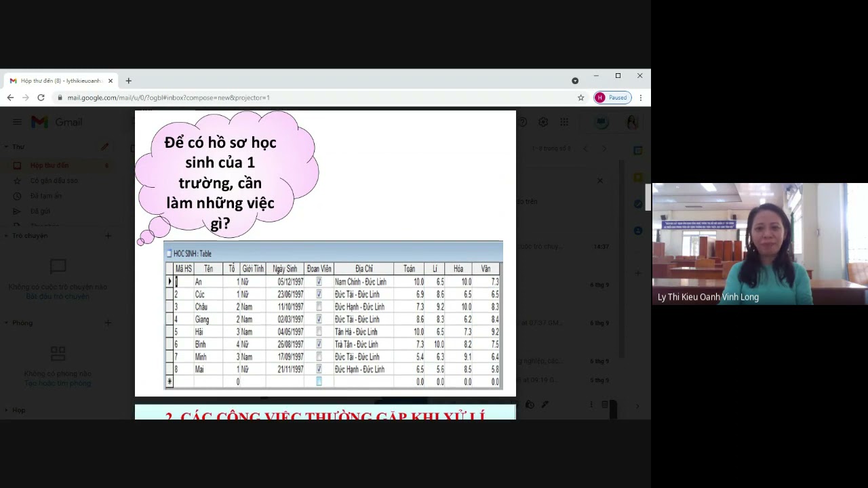Open the Chrome tab search dropdown
The width and height of the screenshot is (868, 488).
575,81
